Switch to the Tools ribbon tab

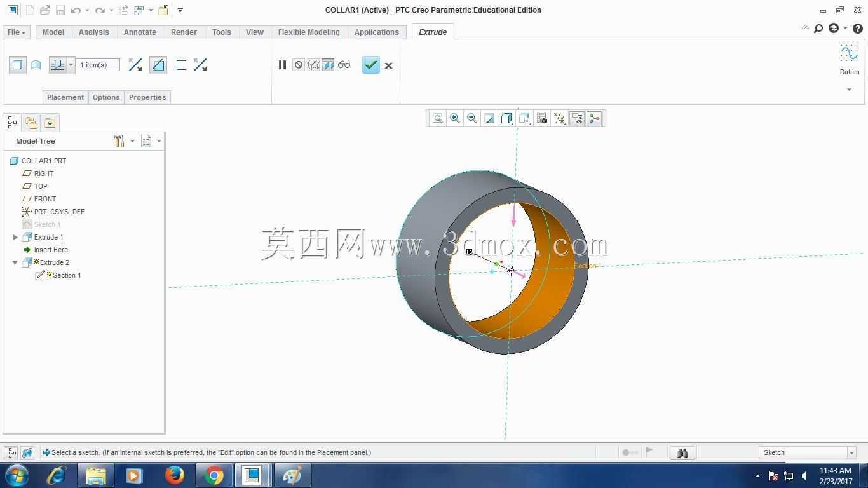click(x=222, y=32)
